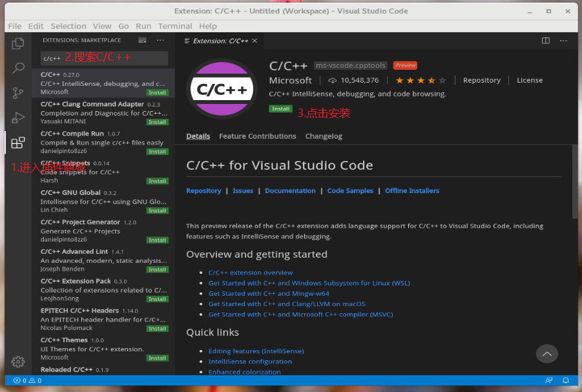Open Get Started with MSVC compiler link

(300, 315)
